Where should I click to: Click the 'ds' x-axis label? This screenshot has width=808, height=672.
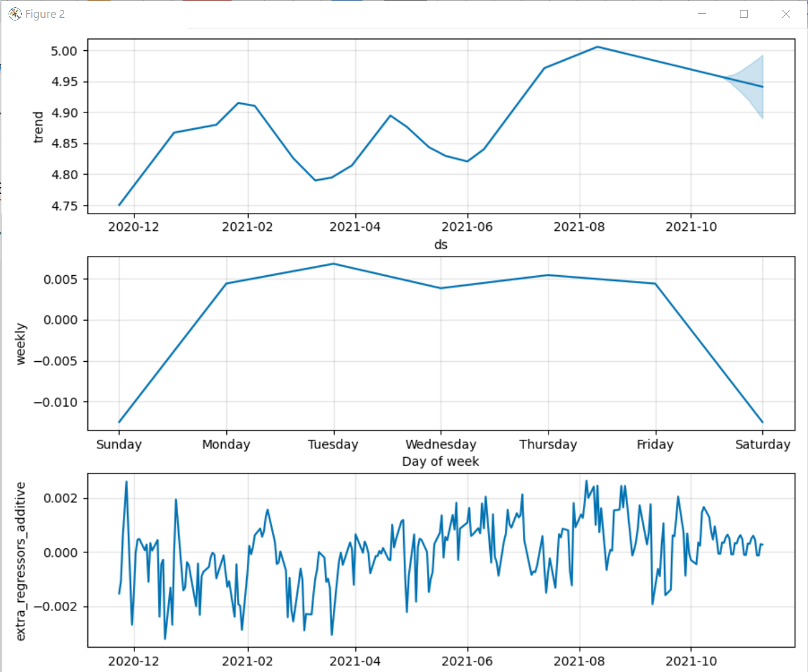[x=441, y=245]
